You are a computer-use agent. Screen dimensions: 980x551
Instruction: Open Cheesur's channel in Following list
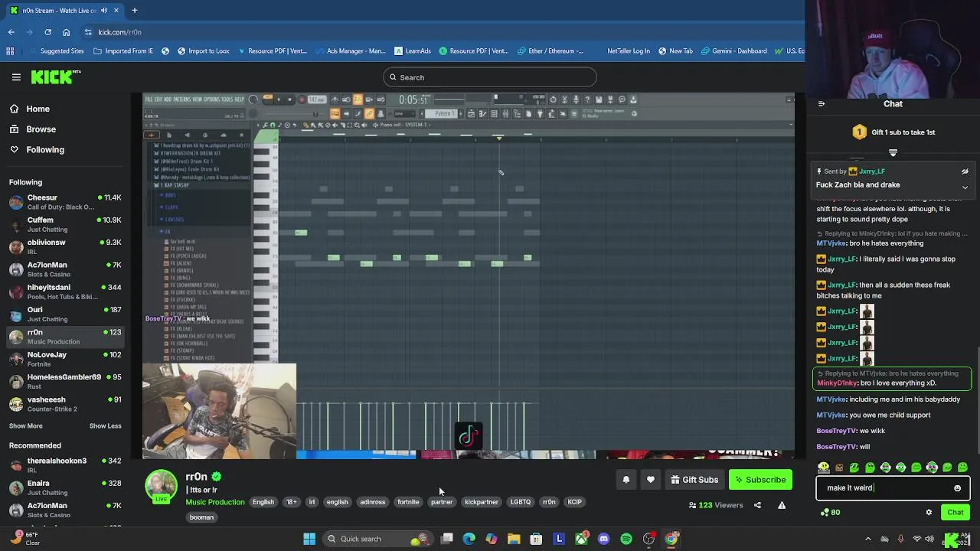tap(66, 202)
